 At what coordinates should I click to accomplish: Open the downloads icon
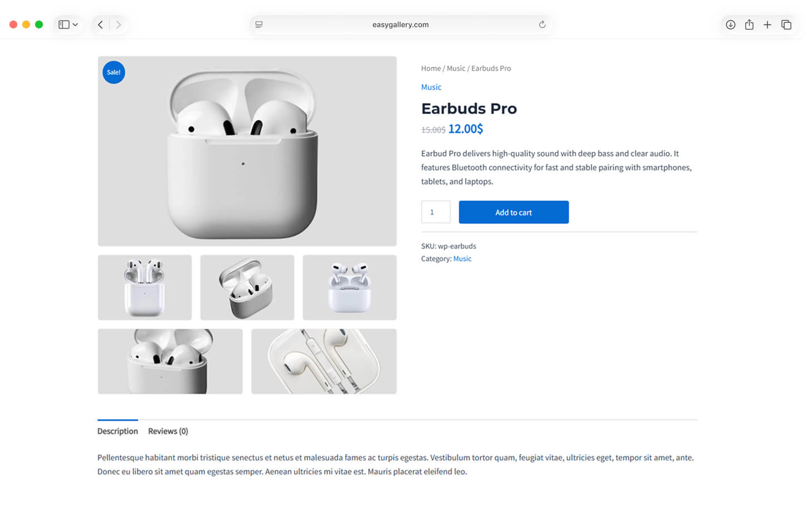pyautogui.click(x=730, y=24)
